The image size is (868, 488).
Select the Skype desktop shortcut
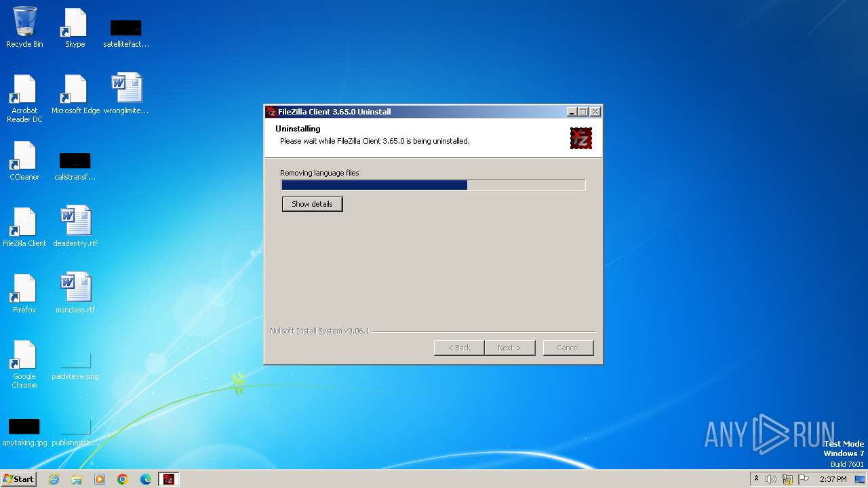[x=75, y=27]
